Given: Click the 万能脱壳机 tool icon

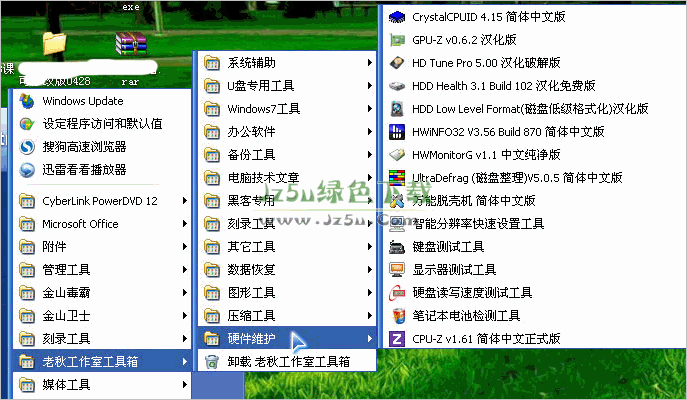Looking at the screenshot, I should 397,201.
